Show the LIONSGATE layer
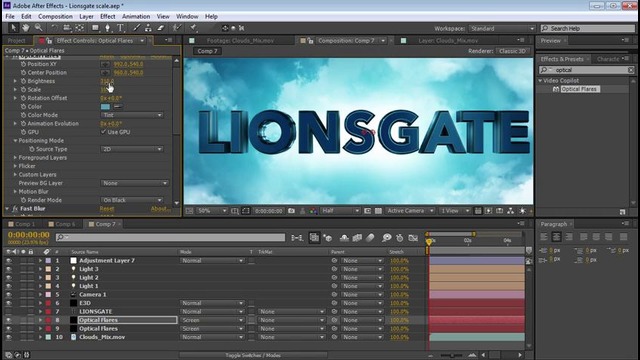 click(9, 311)
